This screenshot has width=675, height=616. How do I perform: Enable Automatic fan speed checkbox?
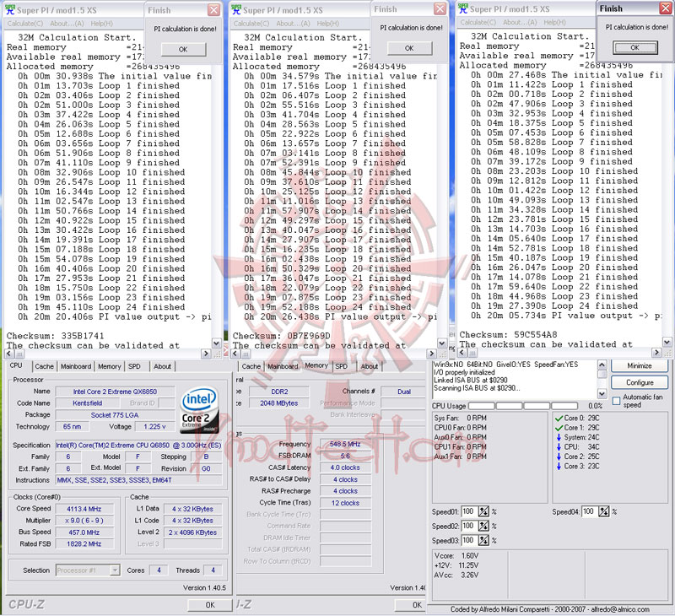(616, 400)
